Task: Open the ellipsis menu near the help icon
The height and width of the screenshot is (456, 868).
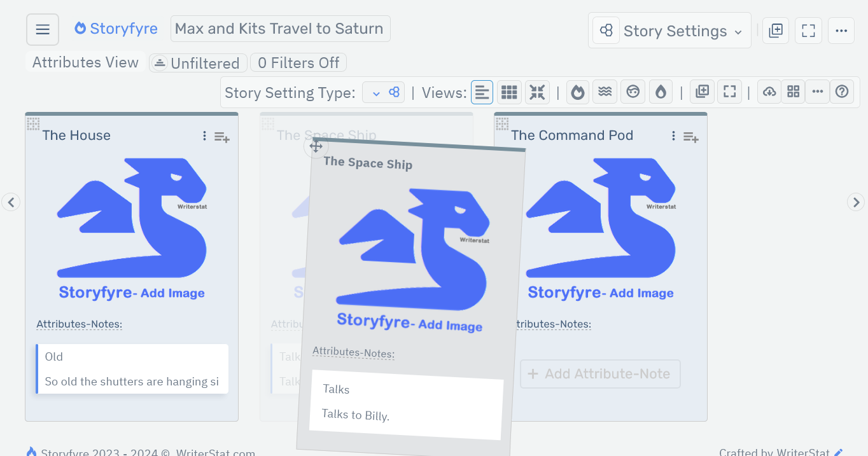Action: 817,92
